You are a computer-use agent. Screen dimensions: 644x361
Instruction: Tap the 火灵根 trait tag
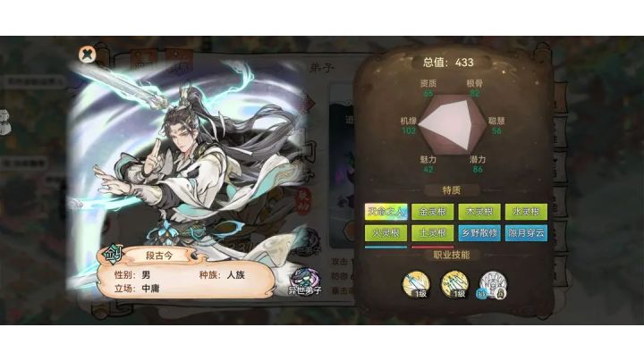point(386,233)
